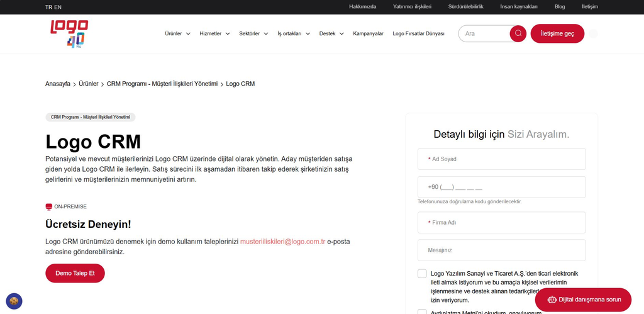Click the red search magnifier icon
The width and height of the screenshot is (644, 314).
click(x=518, y=34)
